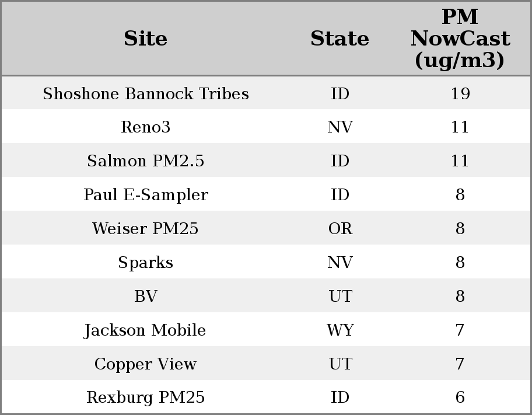Click the BV site cell
This screenshot has height=415, width=532.
[x=146, y=297]
